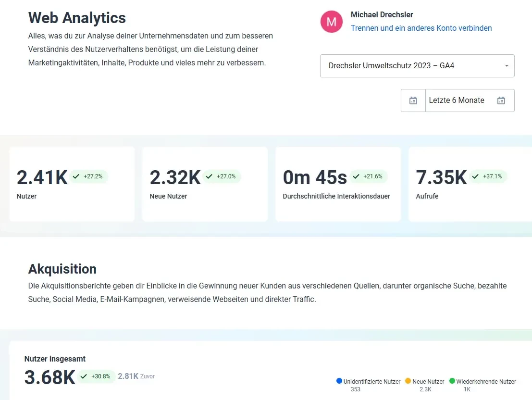
Task: Select the Nutzer 2.41K metric card
Action: (x=72, y=184)
